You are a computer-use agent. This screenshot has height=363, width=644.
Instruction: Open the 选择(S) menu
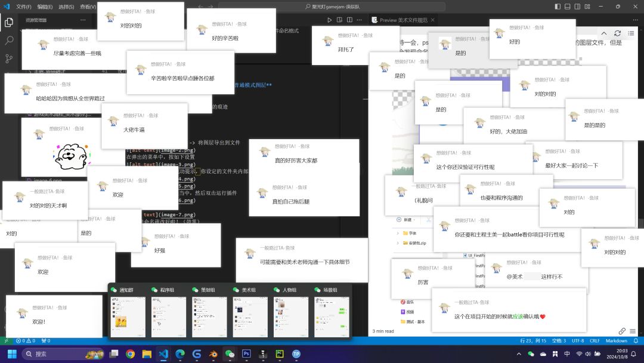click(x=66, y=7)
